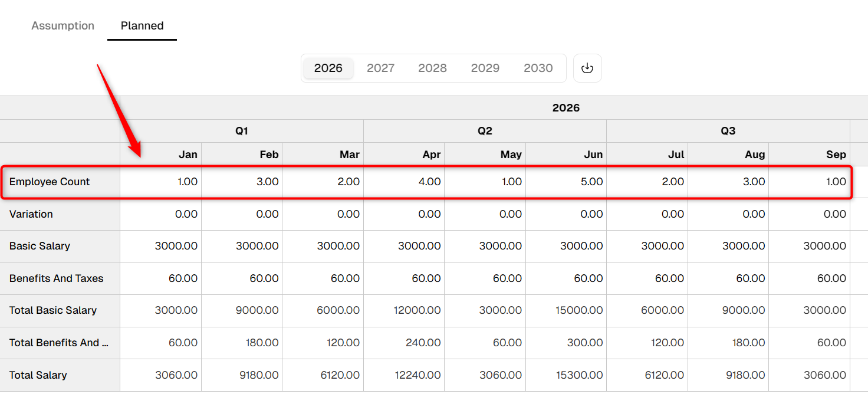Viewport: 868px width, 407px height.
Task: Click the Q3 quarter header
Action: click(728, 131)
